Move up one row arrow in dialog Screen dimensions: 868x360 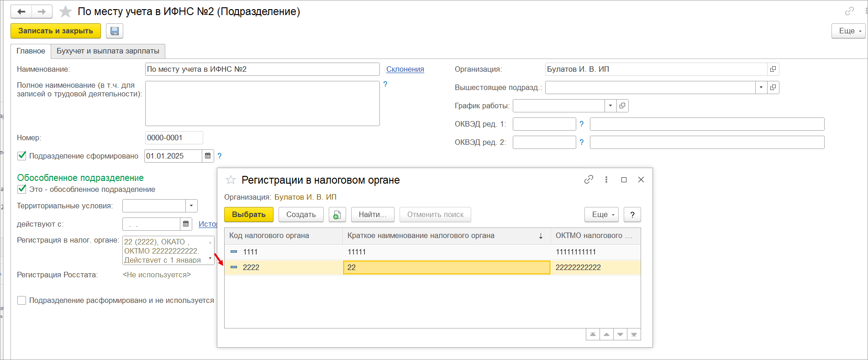click(x=606, y=334)
